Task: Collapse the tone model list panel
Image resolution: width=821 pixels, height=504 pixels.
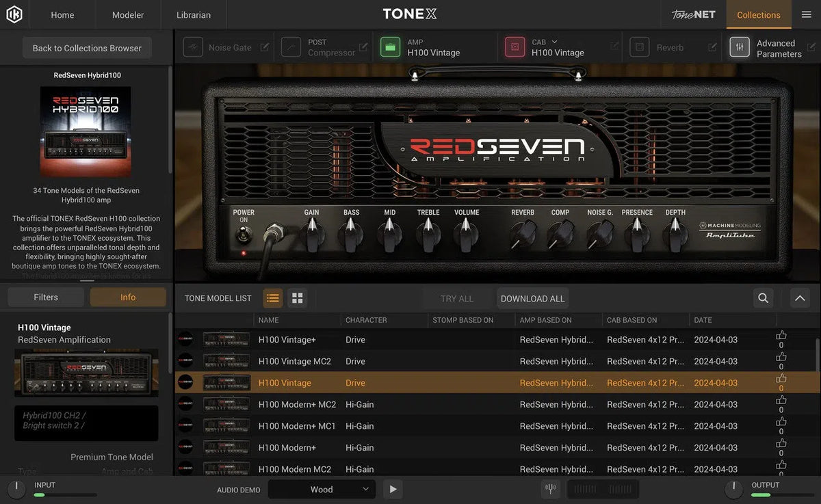Action: (799, 298)
